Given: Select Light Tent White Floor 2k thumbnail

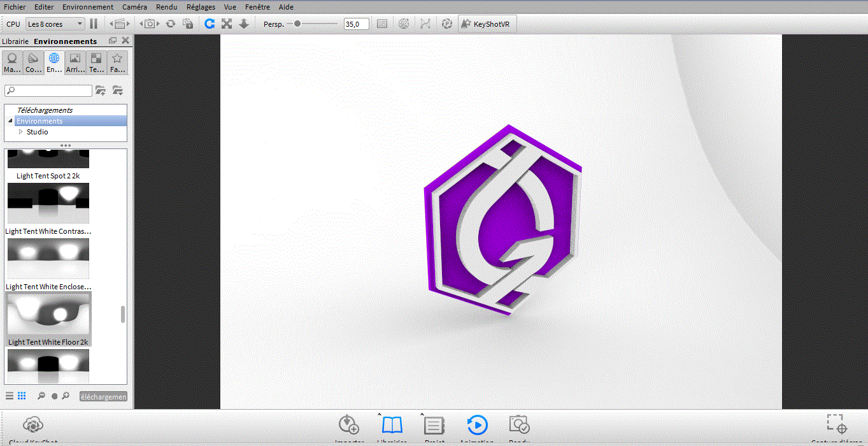Looking at the screenshot, I should coord(48,314).
